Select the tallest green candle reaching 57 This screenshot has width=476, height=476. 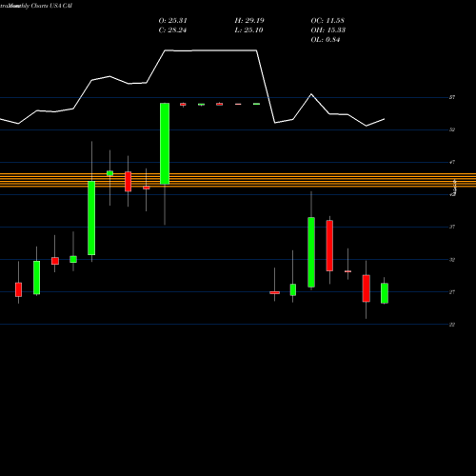pos(165,144)
